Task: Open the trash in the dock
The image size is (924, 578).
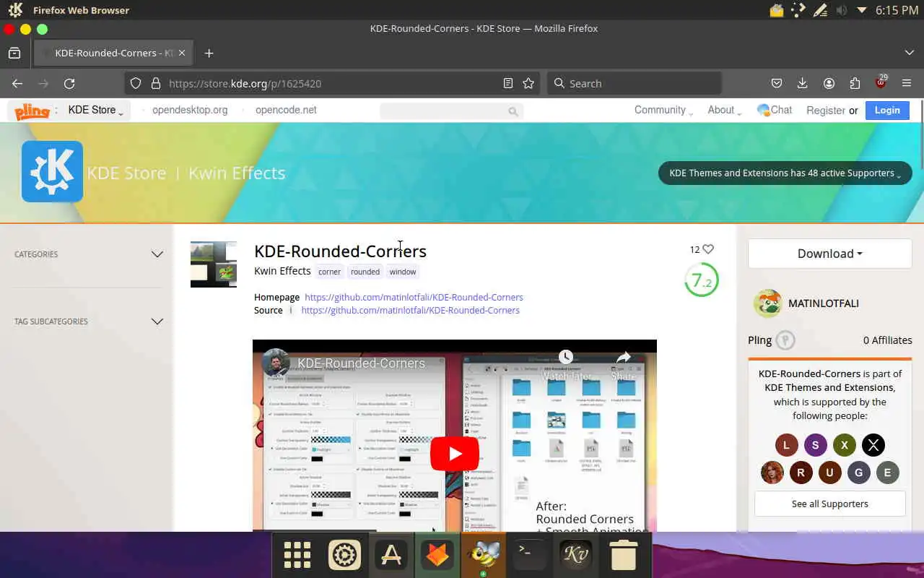Action: [623, 555]
